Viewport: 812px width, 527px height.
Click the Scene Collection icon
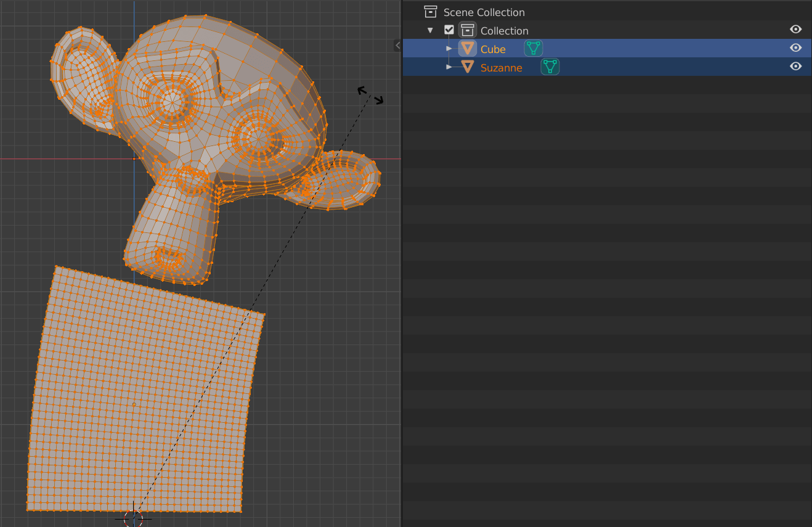coord(430,11)
